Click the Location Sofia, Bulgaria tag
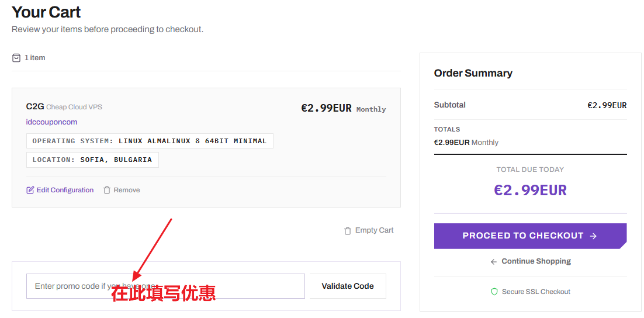 pos(92,160)
